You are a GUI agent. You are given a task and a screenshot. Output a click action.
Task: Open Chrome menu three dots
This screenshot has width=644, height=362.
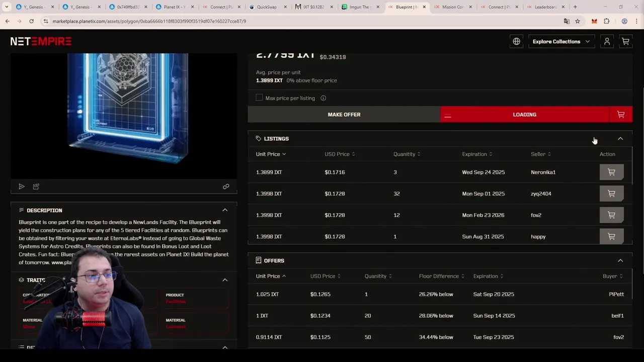click(x=636, y=21)
